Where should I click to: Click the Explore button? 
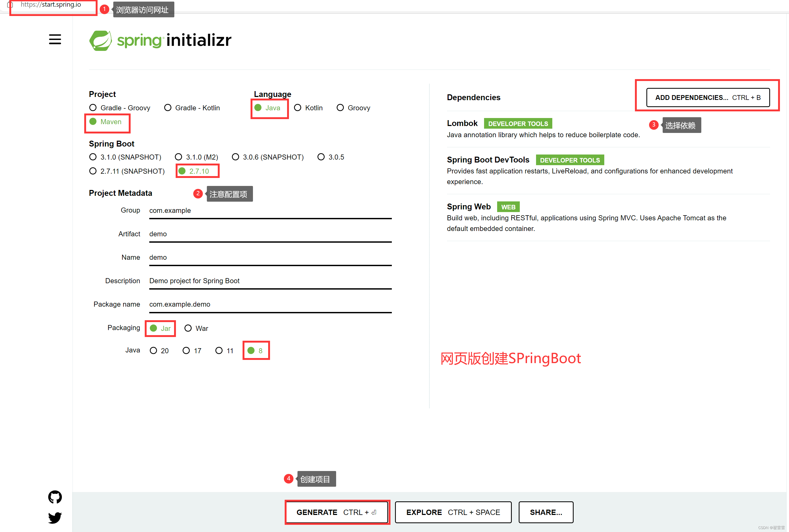click(x=453, y=512)
